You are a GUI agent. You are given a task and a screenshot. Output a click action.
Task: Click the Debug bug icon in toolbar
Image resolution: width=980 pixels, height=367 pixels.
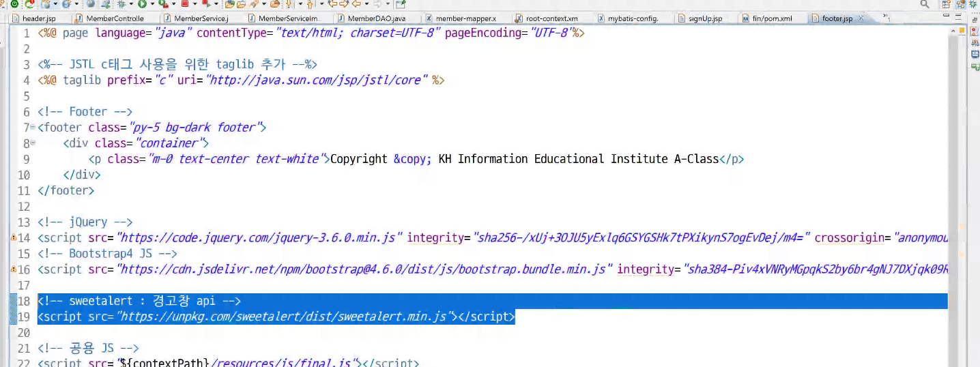pos(121,4)
